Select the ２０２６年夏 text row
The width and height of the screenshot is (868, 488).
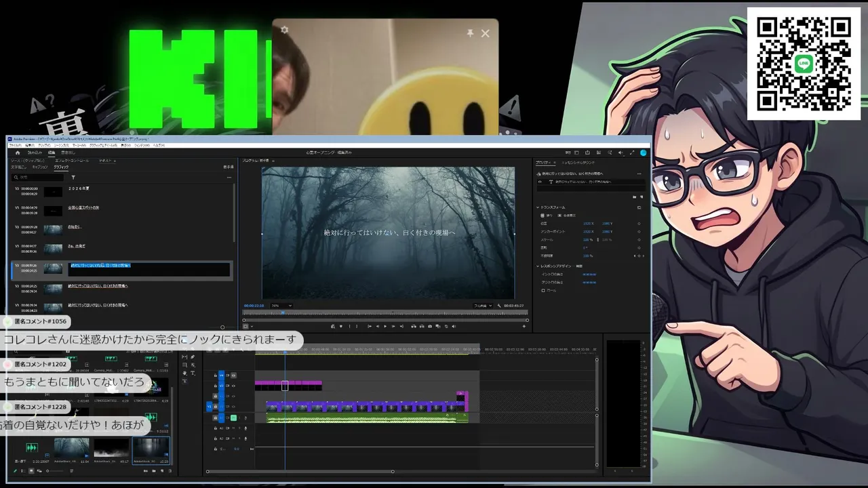122,192
